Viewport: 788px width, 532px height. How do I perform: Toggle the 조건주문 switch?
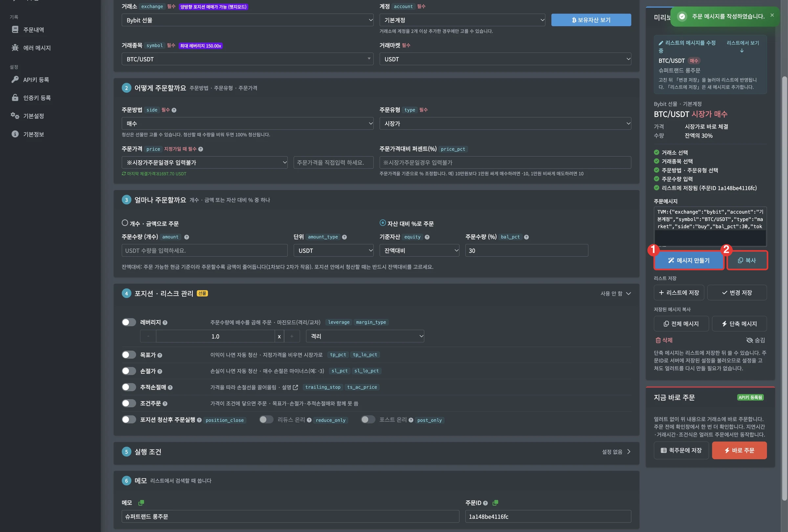[128, 403]
